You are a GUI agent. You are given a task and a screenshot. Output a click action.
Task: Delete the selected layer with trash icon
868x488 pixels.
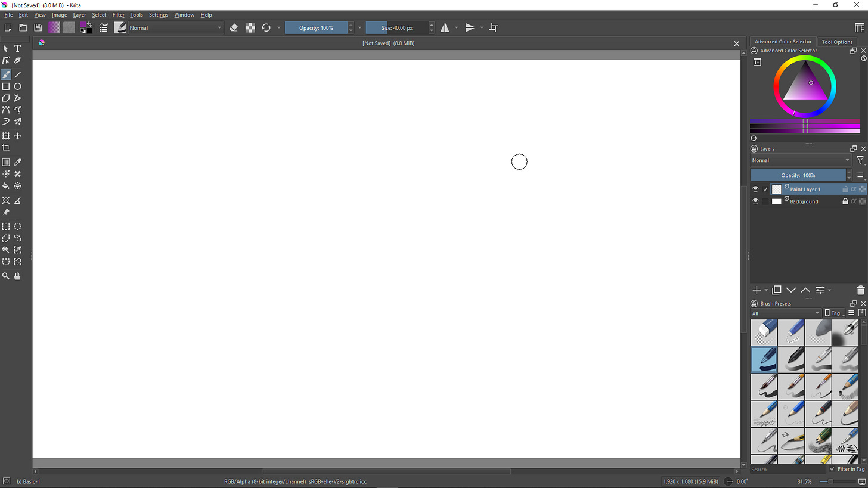coord(860,290)
